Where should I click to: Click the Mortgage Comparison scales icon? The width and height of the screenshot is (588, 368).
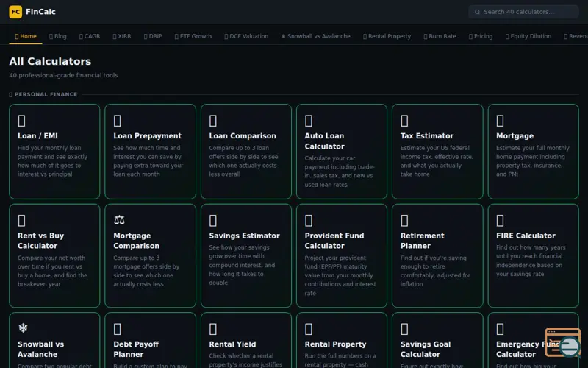pos(119,219)
